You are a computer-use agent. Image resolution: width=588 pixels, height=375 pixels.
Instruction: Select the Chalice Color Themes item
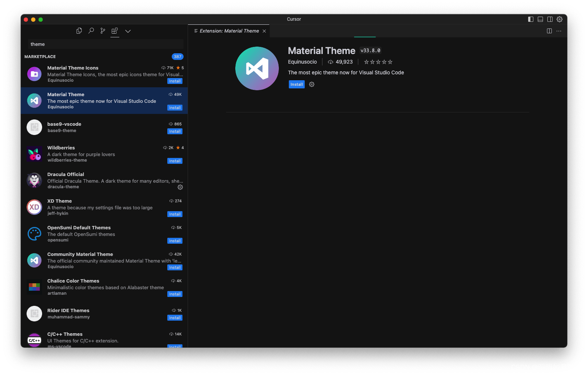104,287
